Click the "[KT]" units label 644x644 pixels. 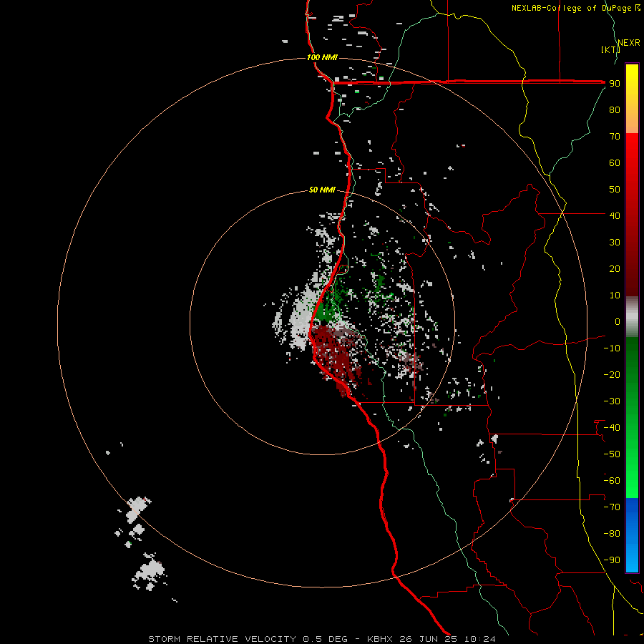pos(610,49)
